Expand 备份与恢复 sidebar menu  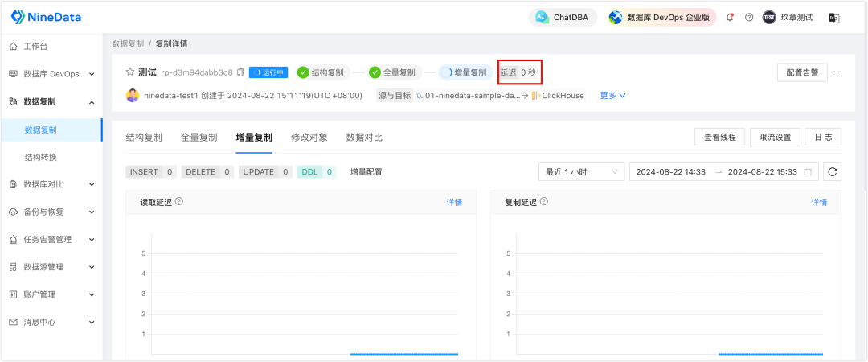point(51,212)
